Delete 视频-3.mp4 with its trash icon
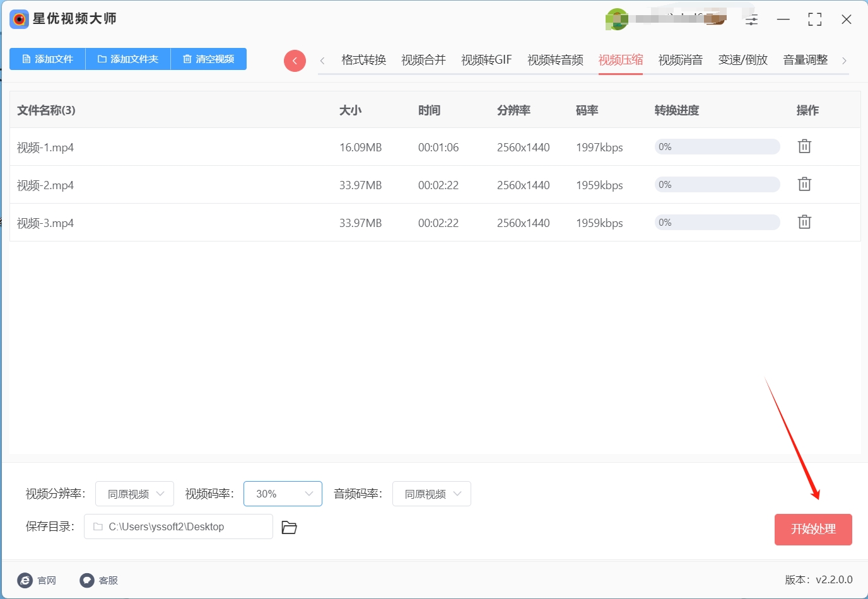 point(804,222)
